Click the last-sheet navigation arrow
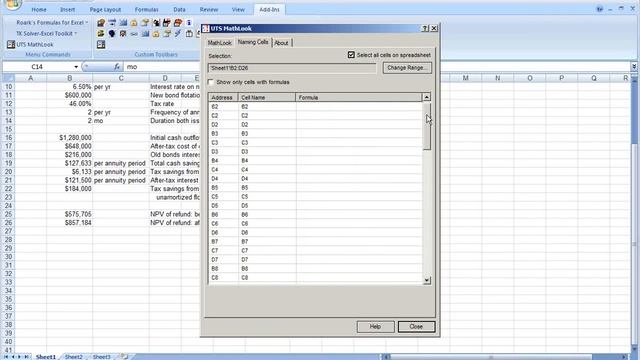Screen dimensions: 640x360 [27, 357]
